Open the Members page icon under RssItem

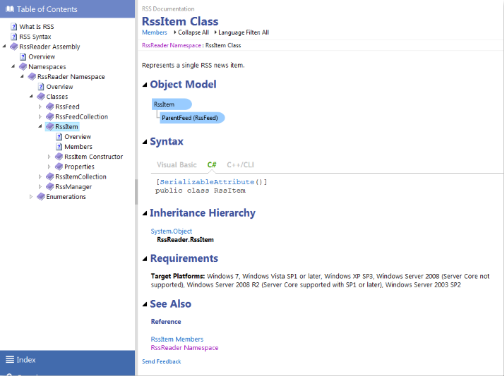[59, 147]
